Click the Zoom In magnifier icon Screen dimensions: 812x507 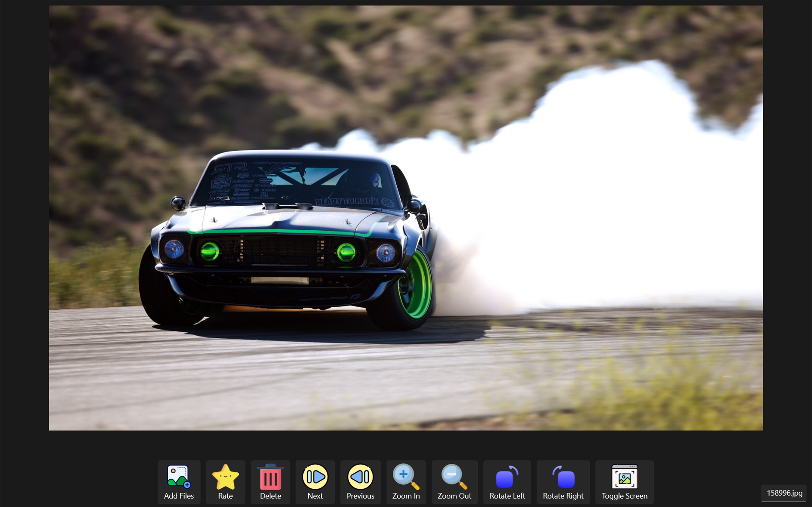pos(406,476)
